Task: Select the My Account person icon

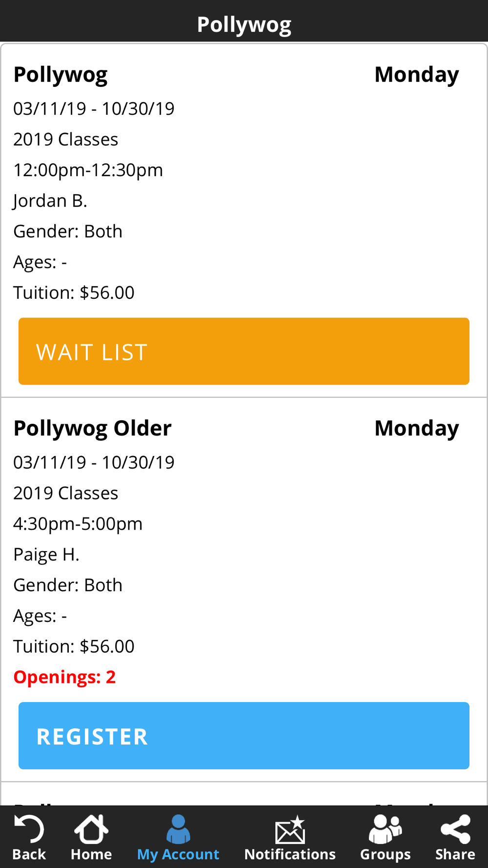Action: 178,829
